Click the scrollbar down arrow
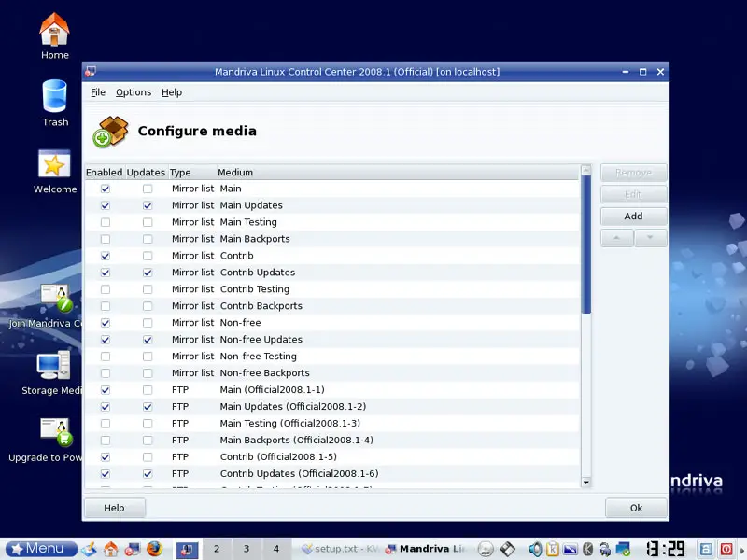 click(x=586, y=483)
